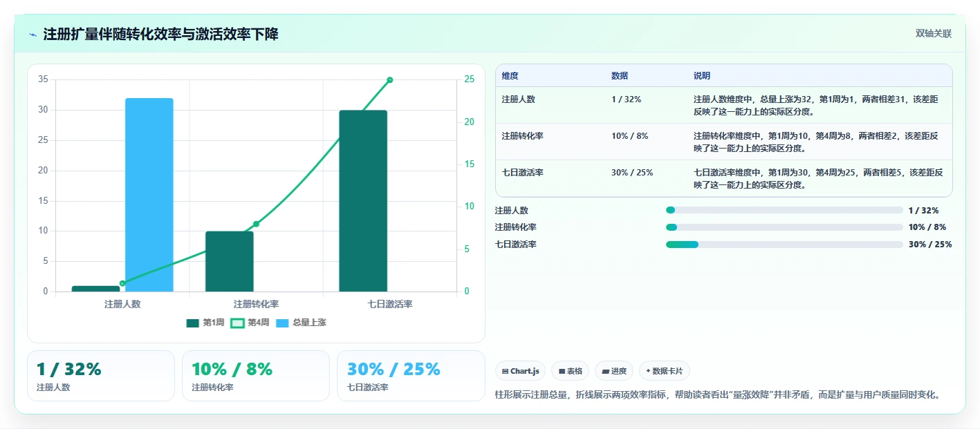Click the 七日激活率 row description text

pos(818,178)
